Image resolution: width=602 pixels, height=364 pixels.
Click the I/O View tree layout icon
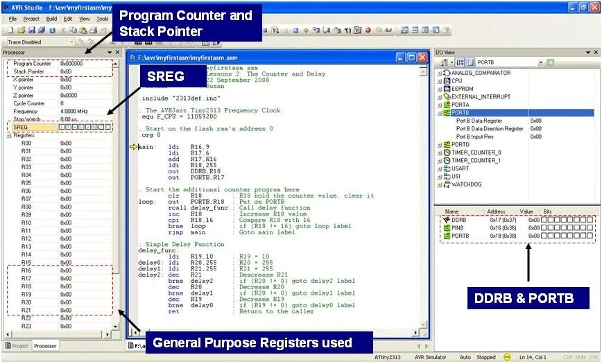[x=460, y=62]
